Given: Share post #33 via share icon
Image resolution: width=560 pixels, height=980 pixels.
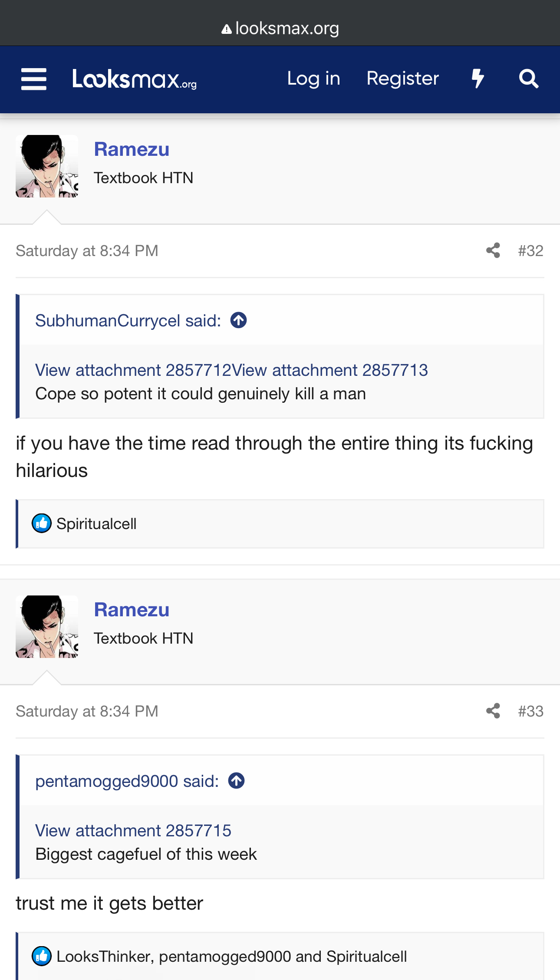Looking at the screenshot, I should click(x=493, y=711).
